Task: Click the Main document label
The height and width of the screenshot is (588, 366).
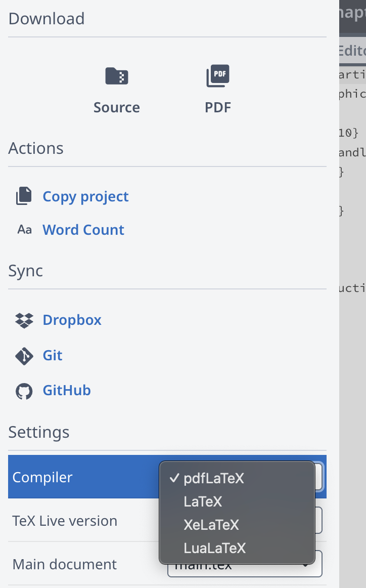Action: [64, 564]
